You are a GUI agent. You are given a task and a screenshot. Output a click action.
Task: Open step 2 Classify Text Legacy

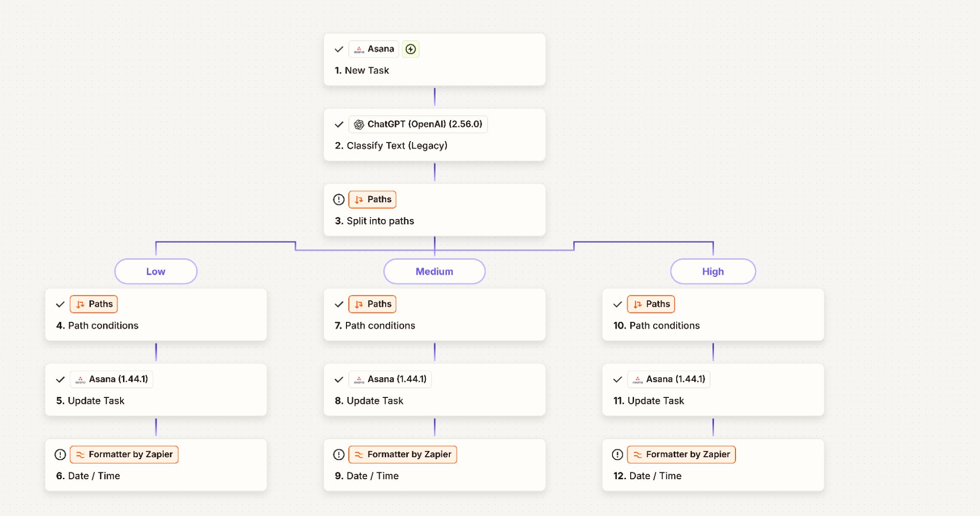pos(434,135)
